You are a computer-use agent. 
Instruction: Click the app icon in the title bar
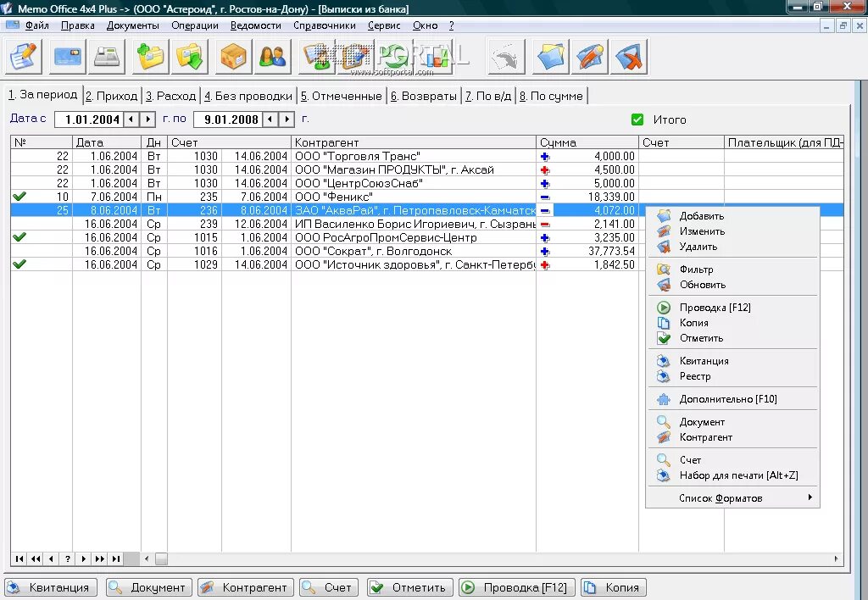tap(7, 8)
